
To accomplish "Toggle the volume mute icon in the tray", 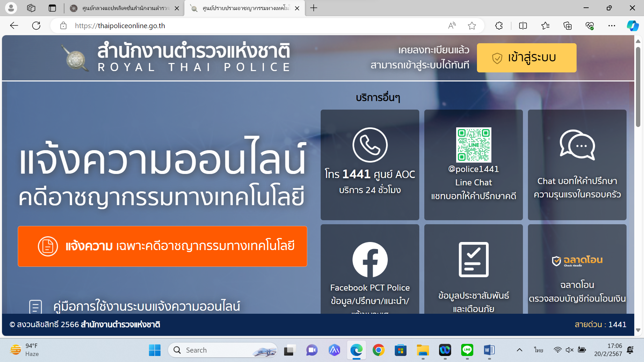I will click(x=569, y=350).
